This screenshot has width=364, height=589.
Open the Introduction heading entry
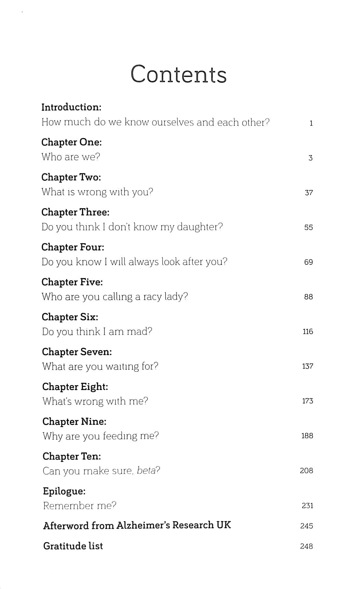(71, 107)
